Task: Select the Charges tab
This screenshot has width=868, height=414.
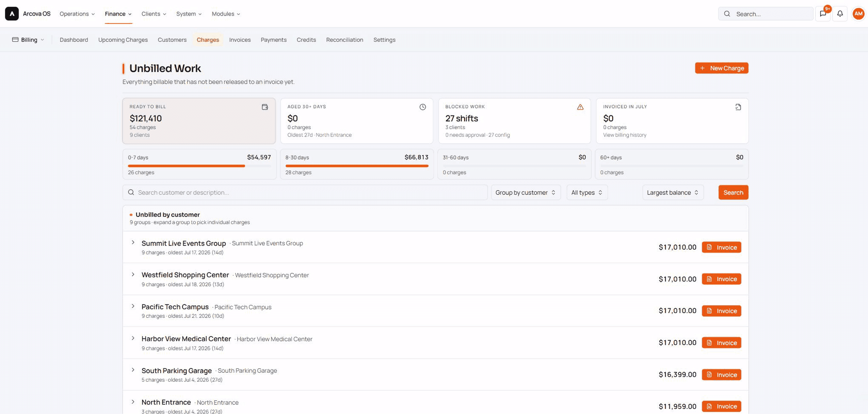Action: (x=208, y=40)
